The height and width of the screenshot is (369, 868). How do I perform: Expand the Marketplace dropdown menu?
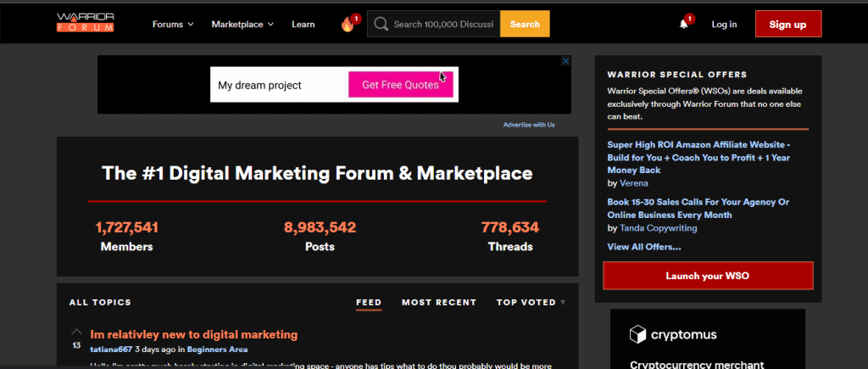(x=242, y=24)
